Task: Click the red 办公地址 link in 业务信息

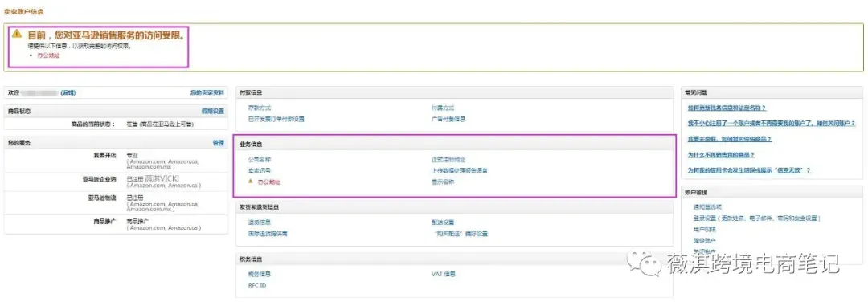Action: click(269, 182)
